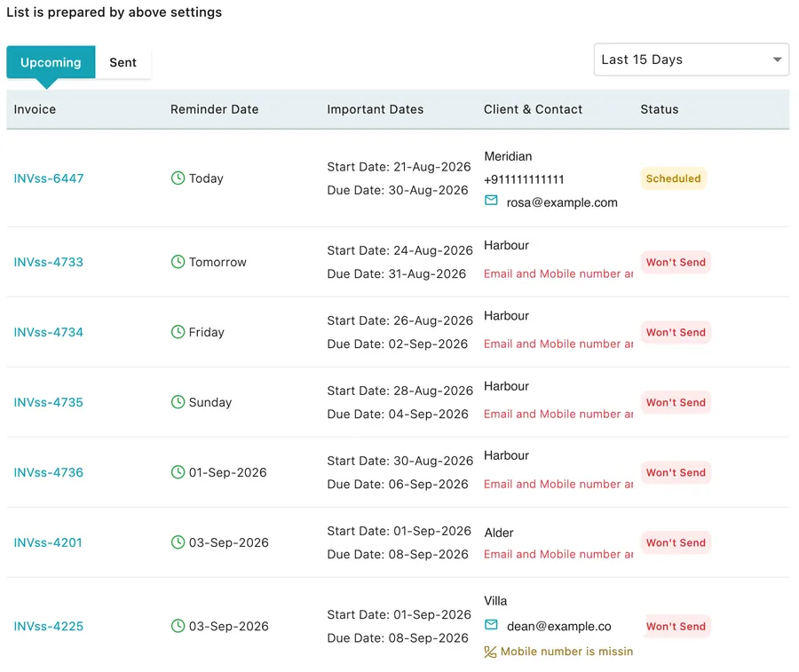
Task: Click the Important Dates column header
Action: tap(375, 109)
